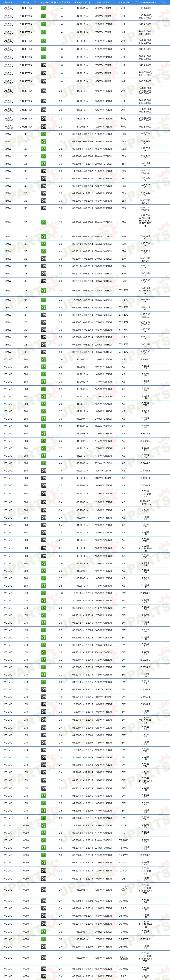The width and height of the screenshot is (170, 980).
Task: Click petrol icon for Volvo XC70 210kW/286KM row
Action: point(44,932)
